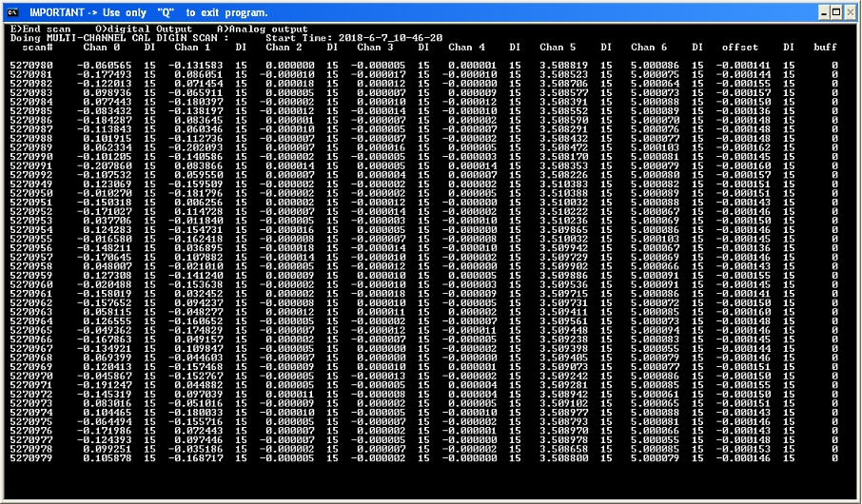Close the console window

[850, 12]
